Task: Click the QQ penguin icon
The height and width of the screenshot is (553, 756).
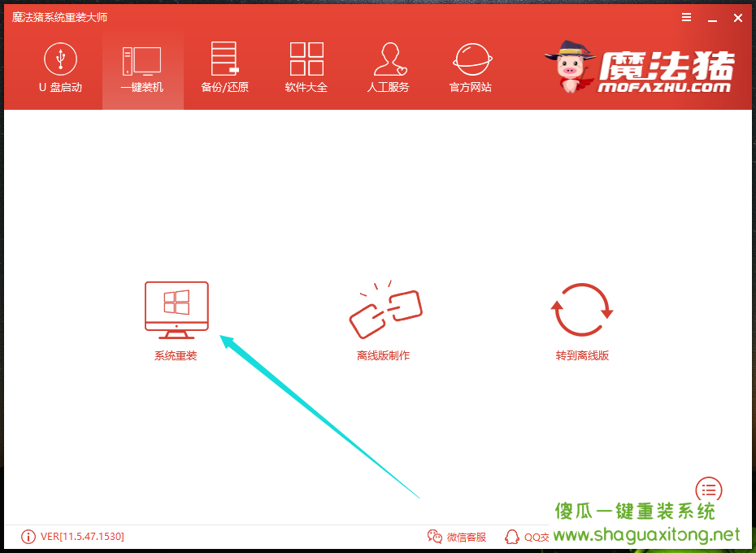Action: [511, 537]
